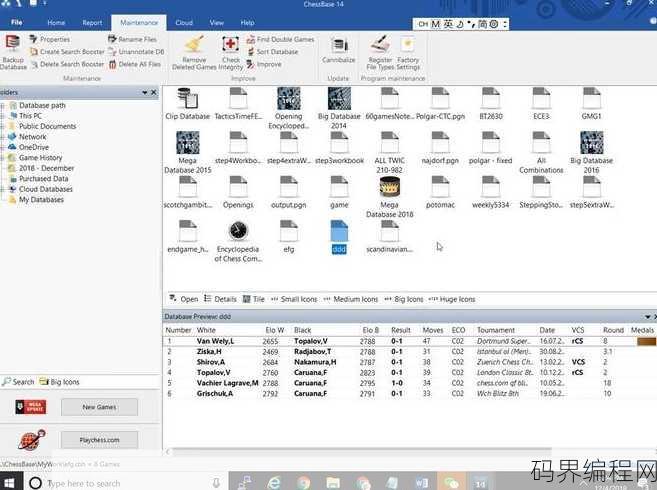Click the Windows Start button
Screen dimensions: 657x490
[x=9, y=483]
